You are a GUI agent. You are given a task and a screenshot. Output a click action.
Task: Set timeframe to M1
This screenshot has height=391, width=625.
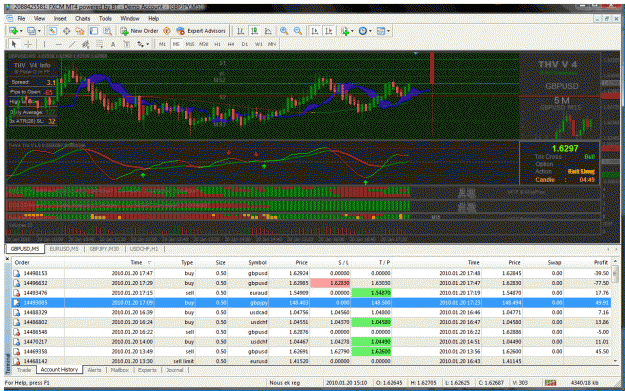162,44
